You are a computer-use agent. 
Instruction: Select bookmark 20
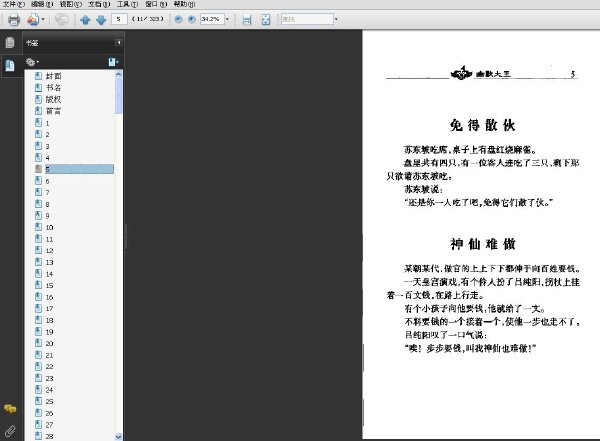click(49, 343)
